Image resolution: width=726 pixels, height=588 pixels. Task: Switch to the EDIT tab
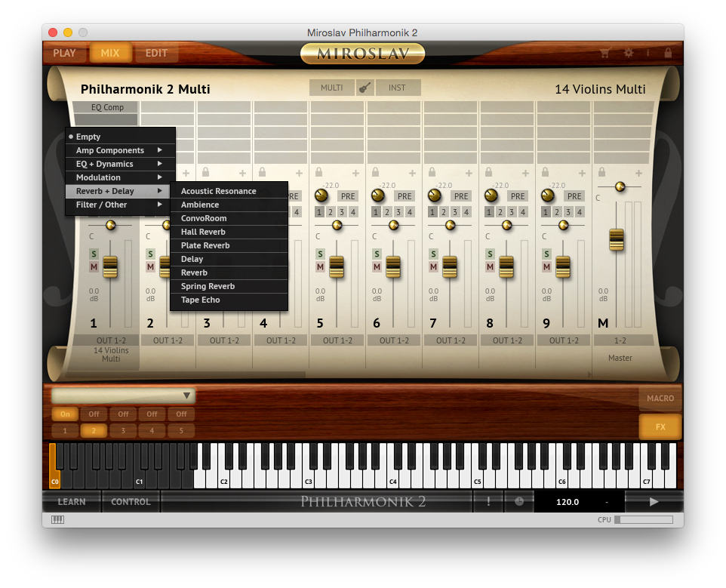pos(156,54)
